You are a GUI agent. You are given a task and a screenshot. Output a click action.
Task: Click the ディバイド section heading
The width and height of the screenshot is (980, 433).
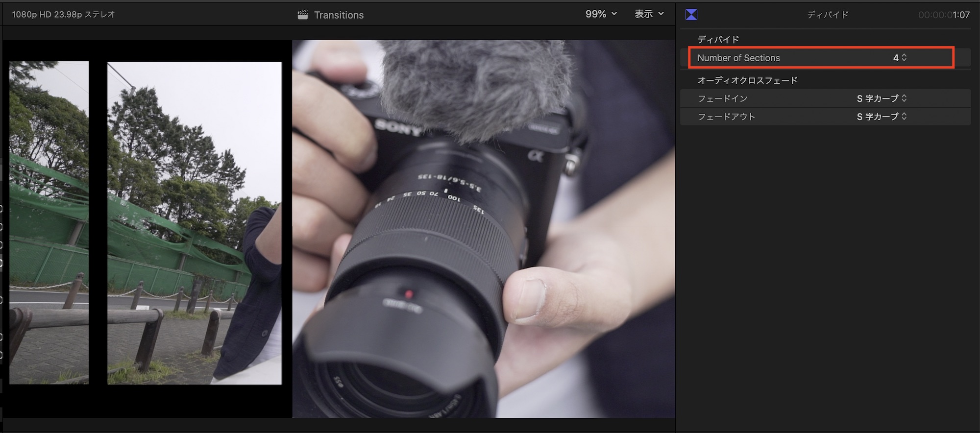click(718, 39)
